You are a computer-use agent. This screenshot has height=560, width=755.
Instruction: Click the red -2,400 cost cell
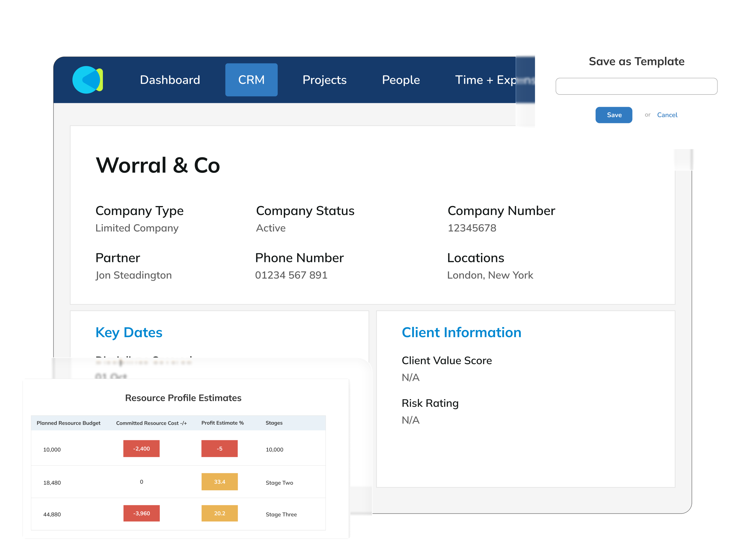141,448
